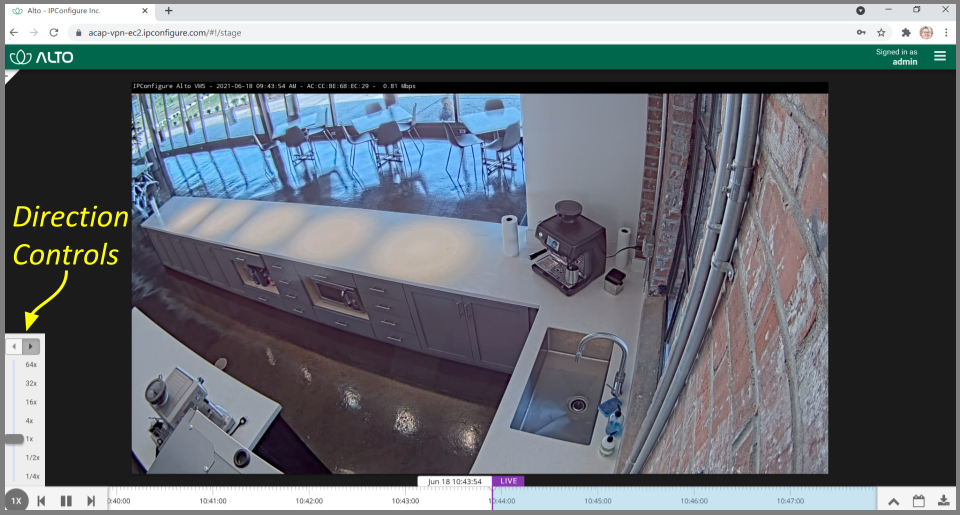
Task: Open the calendar date picker
Action: (x=918, y=501)
